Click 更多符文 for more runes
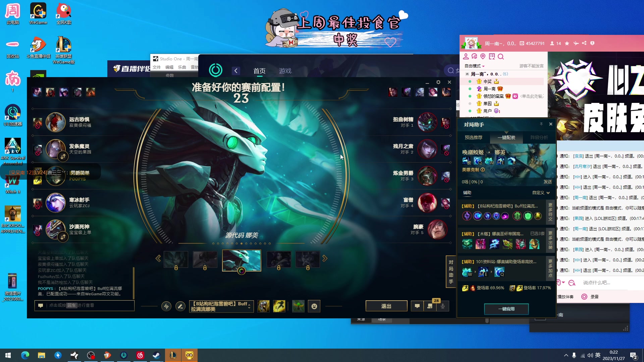This screenshot has height=362, width=644. (550, 212)
